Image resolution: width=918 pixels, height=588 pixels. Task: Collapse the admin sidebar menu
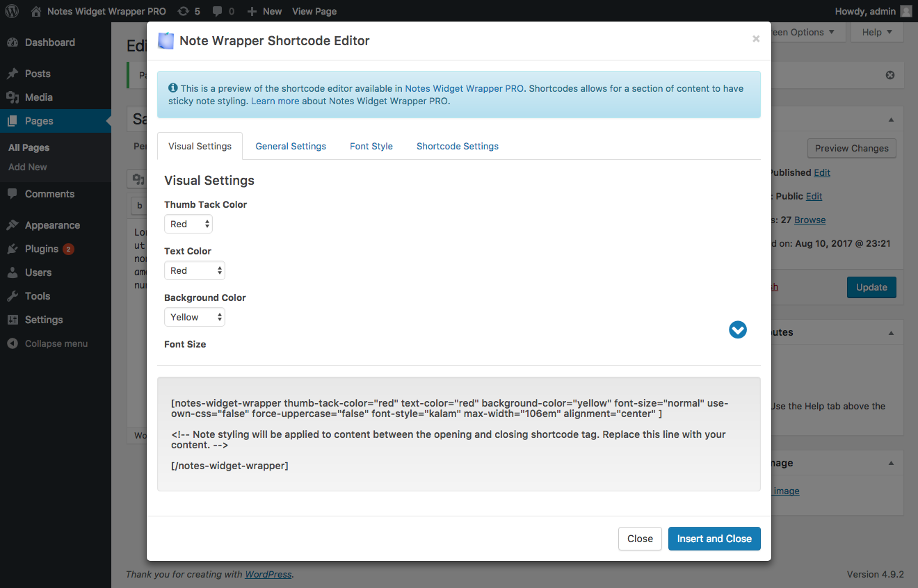[x=56, y=343]
